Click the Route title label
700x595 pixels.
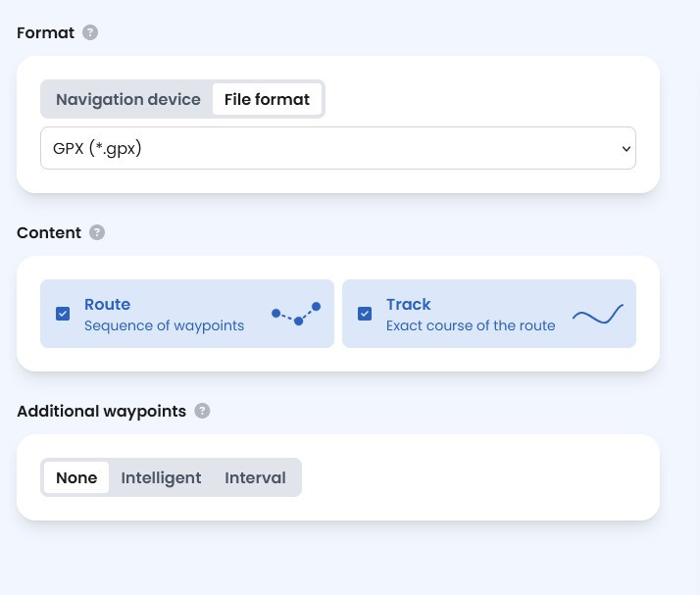(x=107, y=305)
